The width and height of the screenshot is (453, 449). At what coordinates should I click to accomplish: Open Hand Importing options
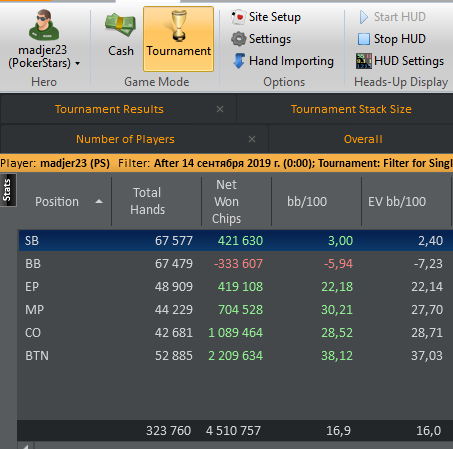click(283, 61)
